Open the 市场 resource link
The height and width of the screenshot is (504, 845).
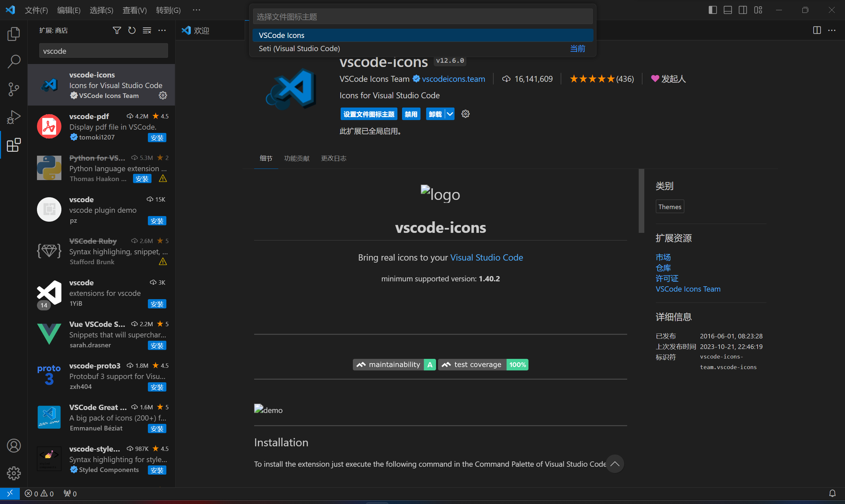pos(663,257)
